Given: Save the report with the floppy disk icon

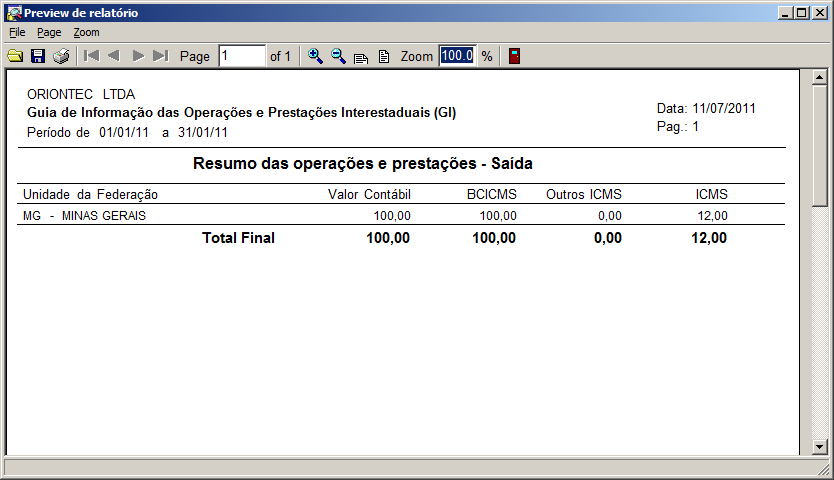Looking at the screenshot, I should 38,56.
